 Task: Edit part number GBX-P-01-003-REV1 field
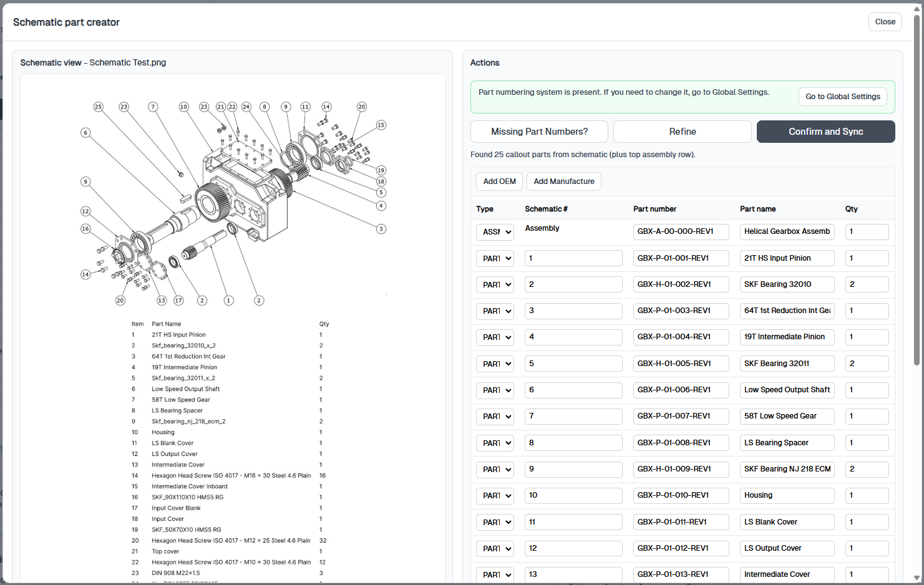tap(681, 311)
